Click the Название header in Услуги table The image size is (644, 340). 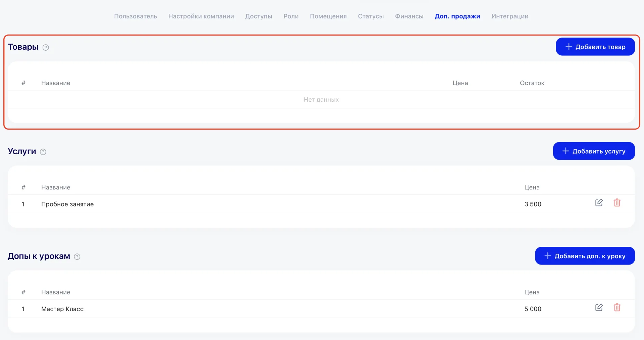pos(56,187)
